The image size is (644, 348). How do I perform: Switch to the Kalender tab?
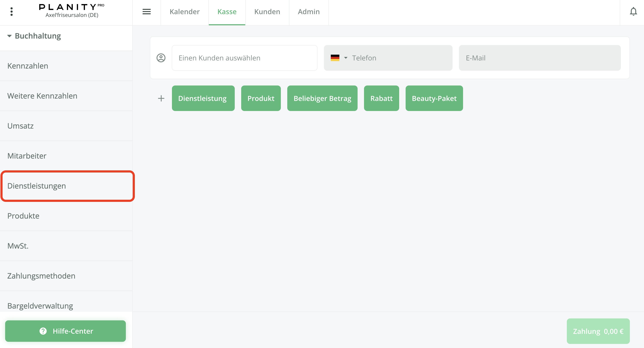click(185, 12)
